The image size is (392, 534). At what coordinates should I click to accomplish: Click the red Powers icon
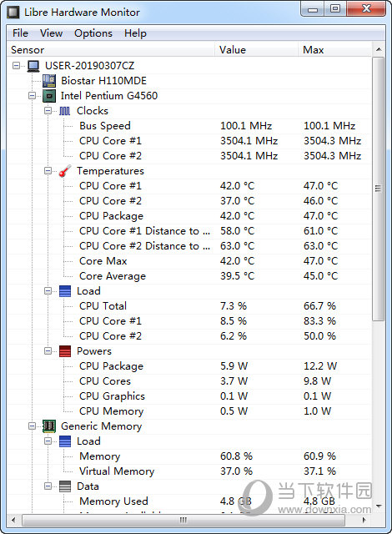(x=65, y=351)
